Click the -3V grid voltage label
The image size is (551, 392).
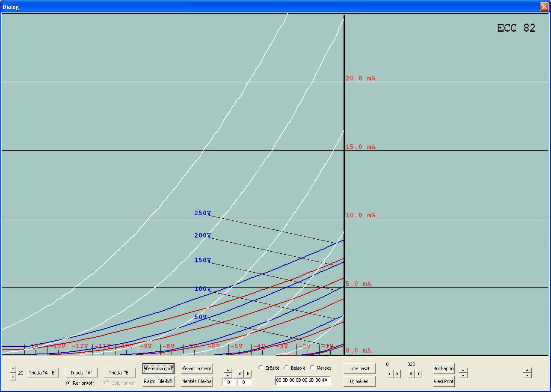click(x=282, y=346)
